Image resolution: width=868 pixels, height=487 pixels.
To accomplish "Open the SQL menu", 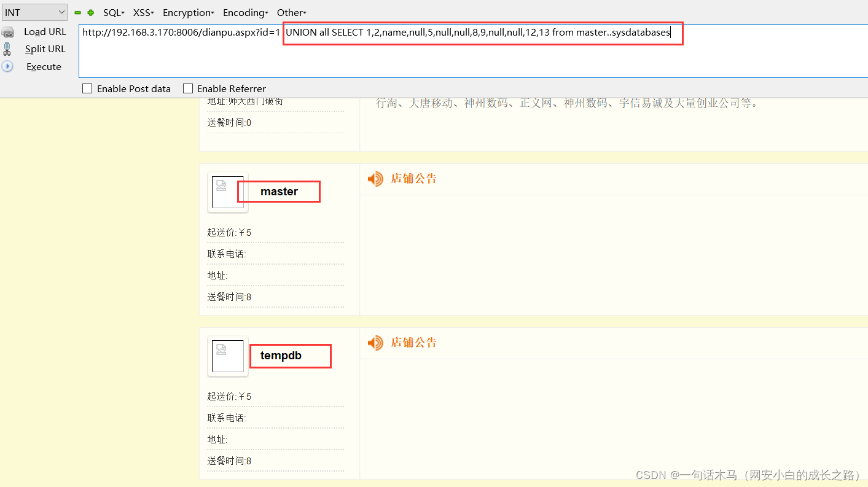I will point(114,12).
